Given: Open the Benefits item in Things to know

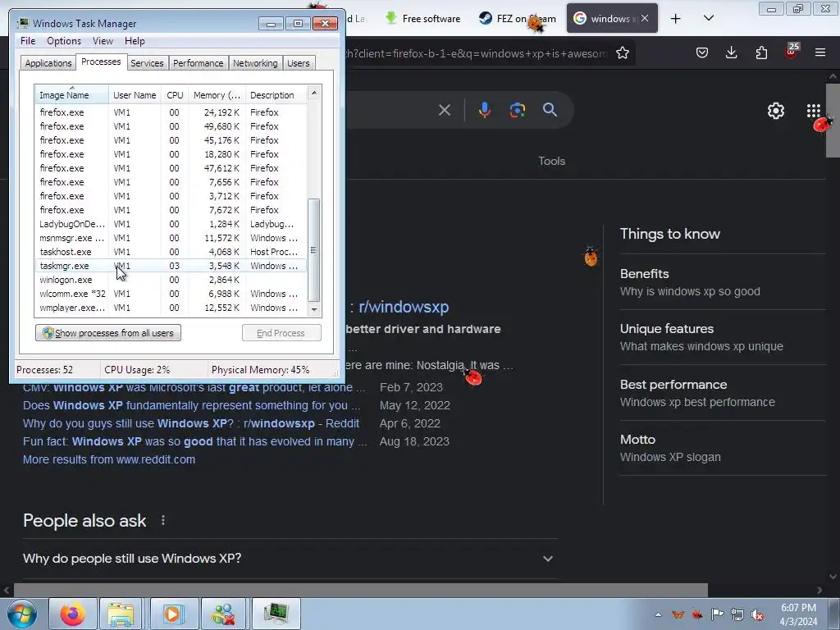Looking at the screenshot, I should click(x=723, y=282).
